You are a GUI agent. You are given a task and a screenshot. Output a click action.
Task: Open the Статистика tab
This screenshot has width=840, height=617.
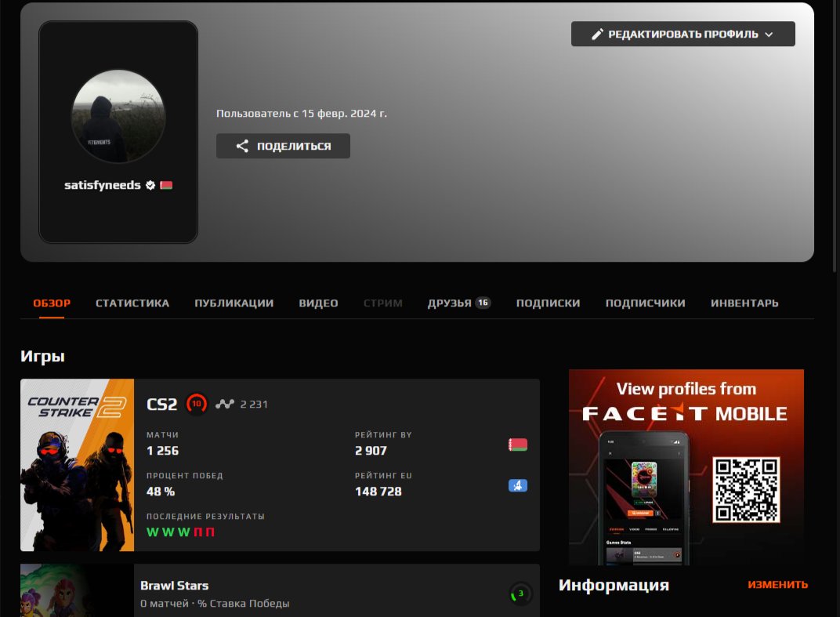[132, 303]
